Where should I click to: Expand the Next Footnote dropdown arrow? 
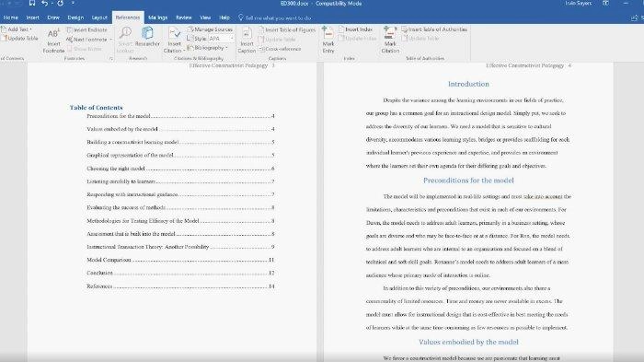tap(111, 40)
